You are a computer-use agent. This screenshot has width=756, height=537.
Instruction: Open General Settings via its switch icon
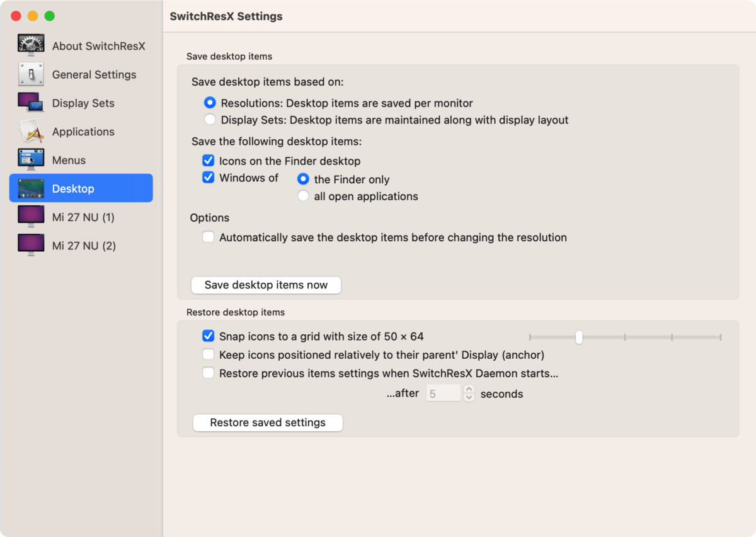tap(31, 74)
